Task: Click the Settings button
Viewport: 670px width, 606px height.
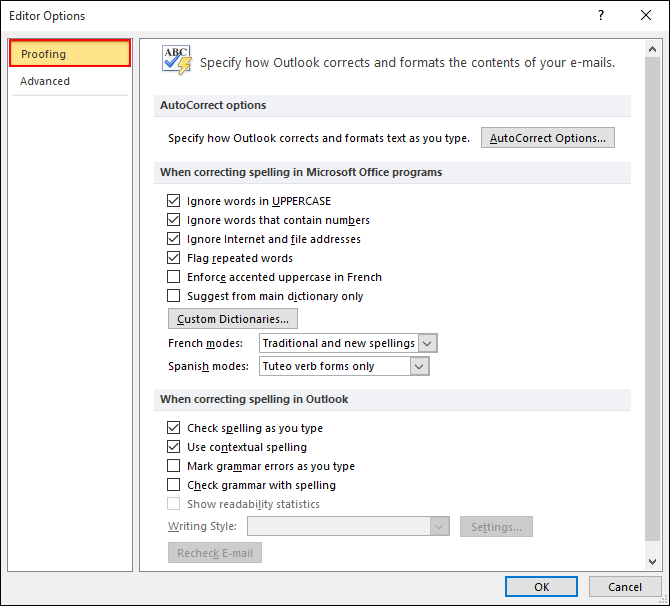Action: [x=497, y=527]
